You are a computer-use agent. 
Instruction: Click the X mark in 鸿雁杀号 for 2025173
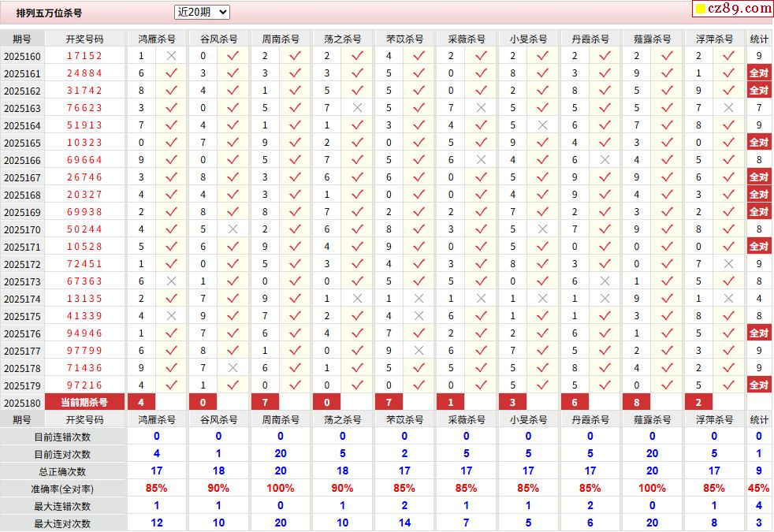tap(171, 281)
